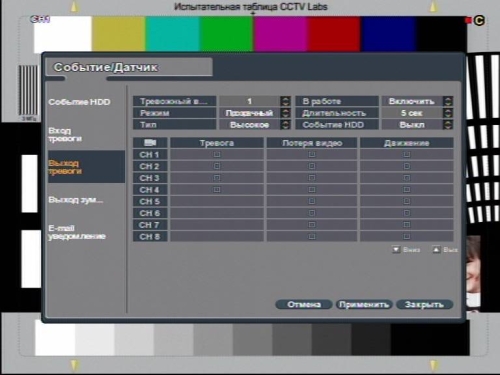
Task: Change В работе selector showing Включить
Action: [417, 101]
